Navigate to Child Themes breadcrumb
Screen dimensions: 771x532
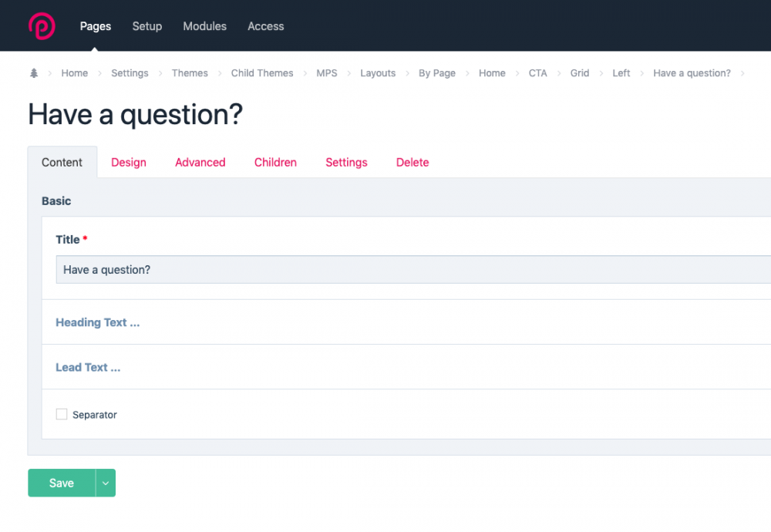click(x=262, y=73)
